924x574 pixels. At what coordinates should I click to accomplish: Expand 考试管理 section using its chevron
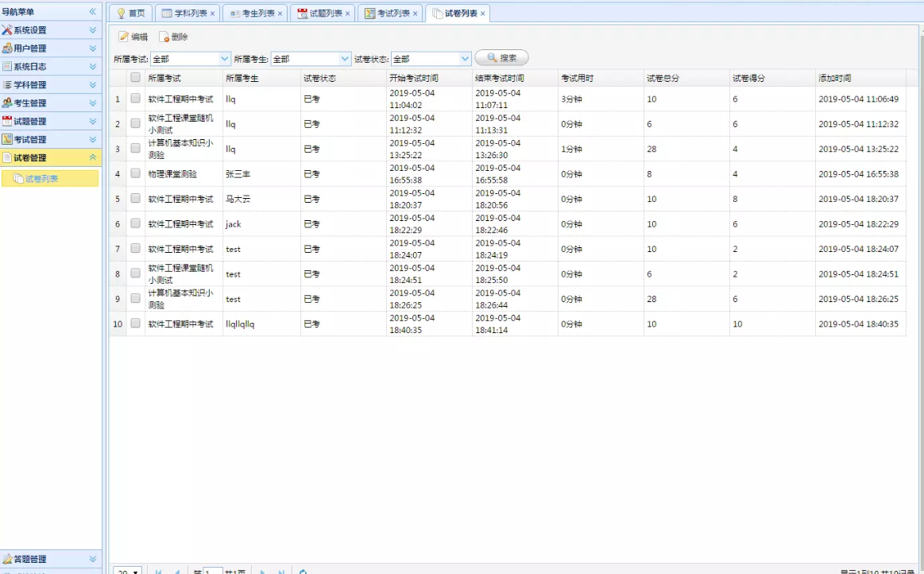tap(92, 140)
